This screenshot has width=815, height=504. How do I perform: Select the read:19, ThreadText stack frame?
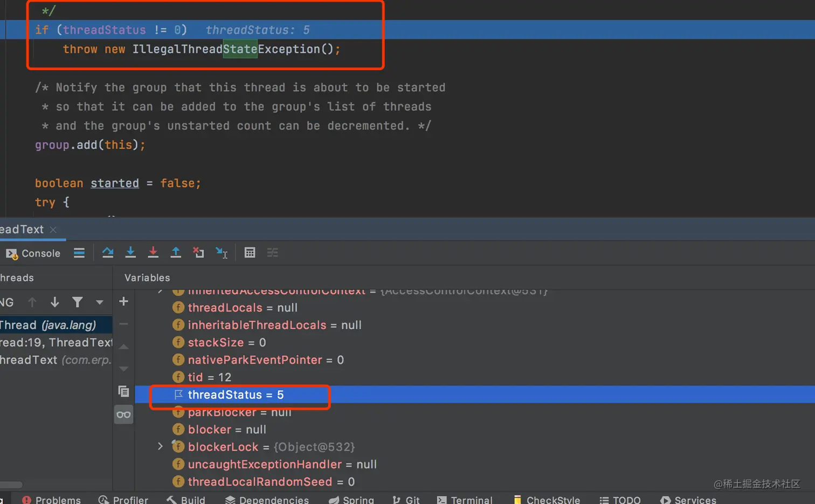(56, 342)
